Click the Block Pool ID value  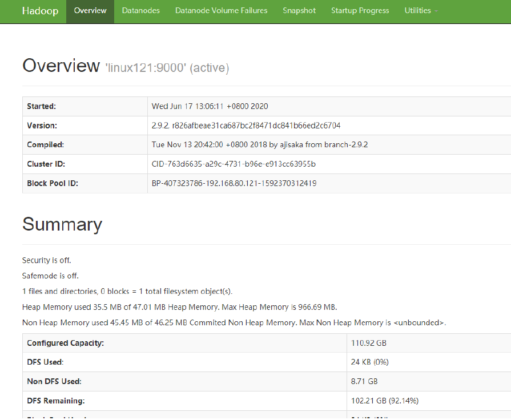click(x=234, y=184)
